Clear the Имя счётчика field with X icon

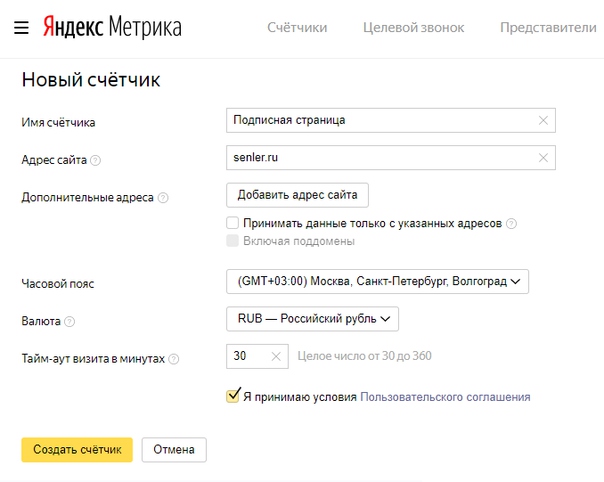click(543, 121)
